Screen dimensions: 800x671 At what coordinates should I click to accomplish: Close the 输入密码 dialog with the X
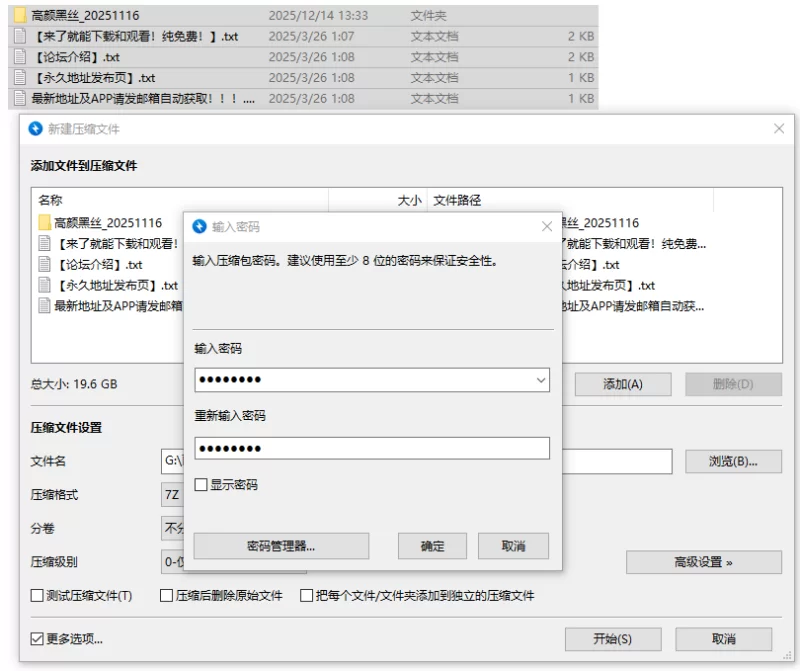pyautogui.click(x=546, y=227)
